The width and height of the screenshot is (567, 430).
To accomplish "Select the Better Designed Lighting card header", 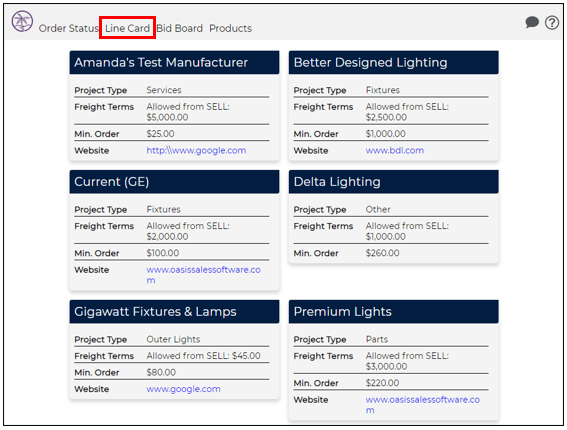I will pos(393,63).
